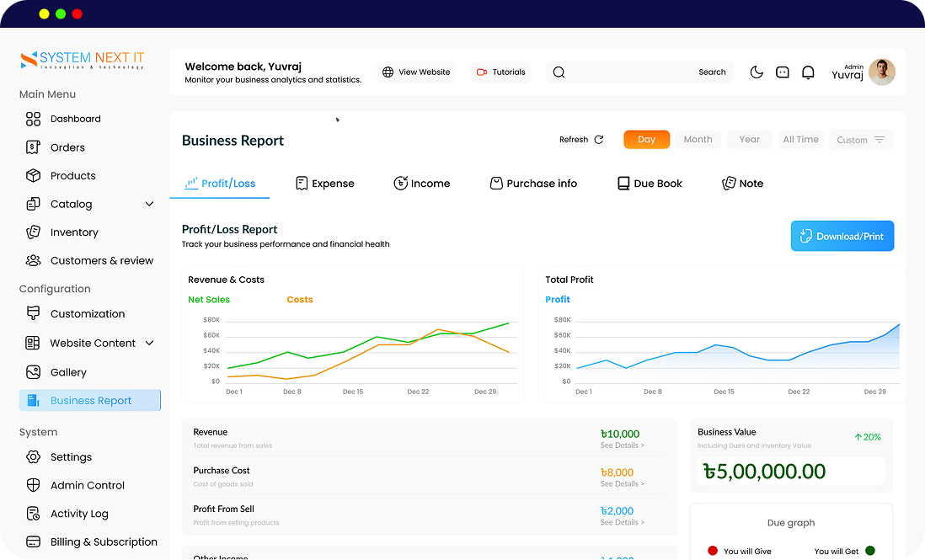Click the View Website button

coord(416,72)
